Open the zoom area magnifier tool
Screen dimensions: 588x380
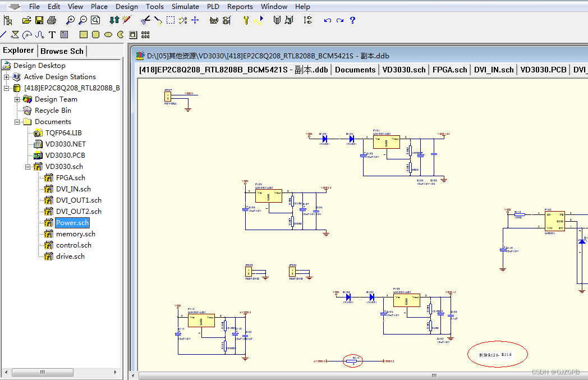click(x=95, y=20)
